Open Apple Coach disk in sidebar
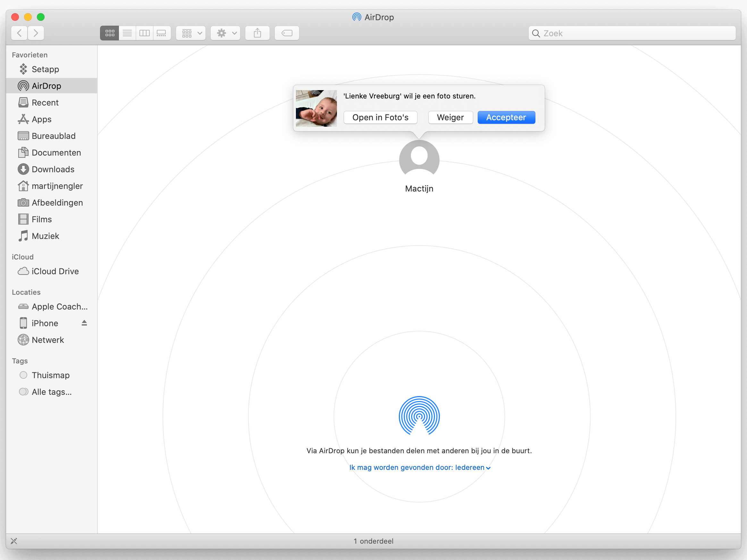The height and width of the screenshot is (560, 747). 52,307
